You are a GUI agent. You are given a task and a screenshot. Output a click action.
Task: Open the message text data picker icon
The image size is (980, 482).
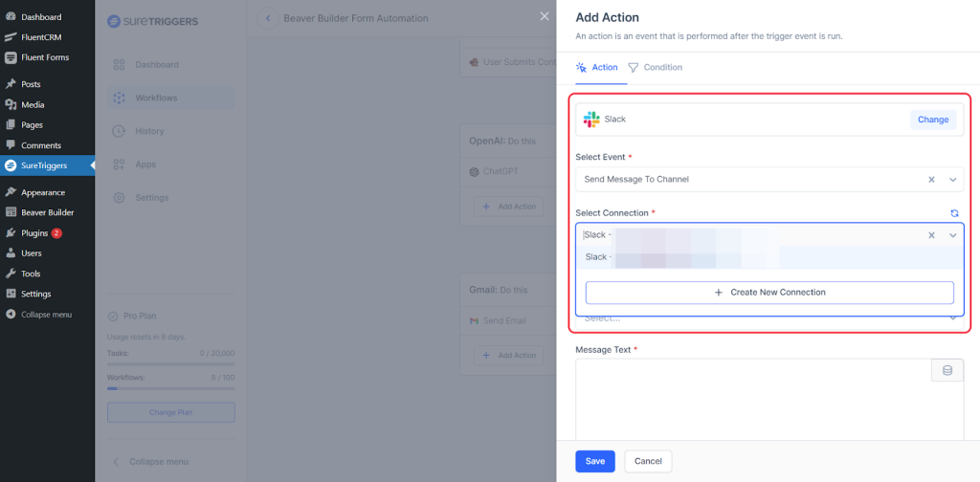click(x=947, y=370)
